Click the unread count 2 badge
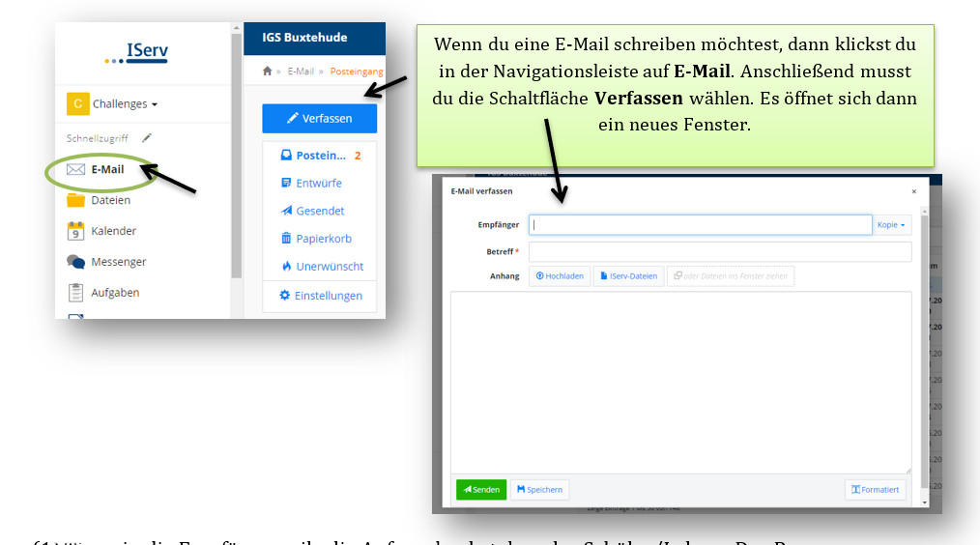 point(358,156)
